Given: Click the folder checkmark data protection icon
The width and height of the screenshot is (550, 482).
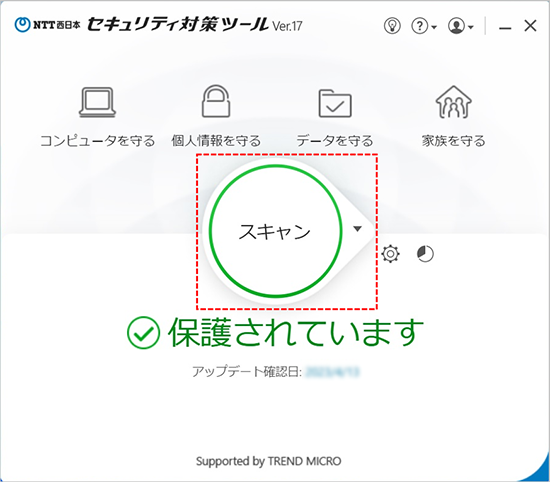Looking at the screenshot, I should 335,103.
